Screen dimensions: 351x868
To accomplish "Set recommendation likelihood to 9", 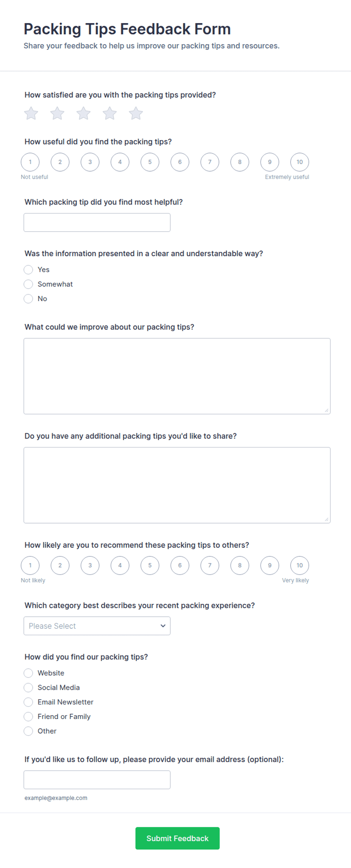I will click(270, 565).
